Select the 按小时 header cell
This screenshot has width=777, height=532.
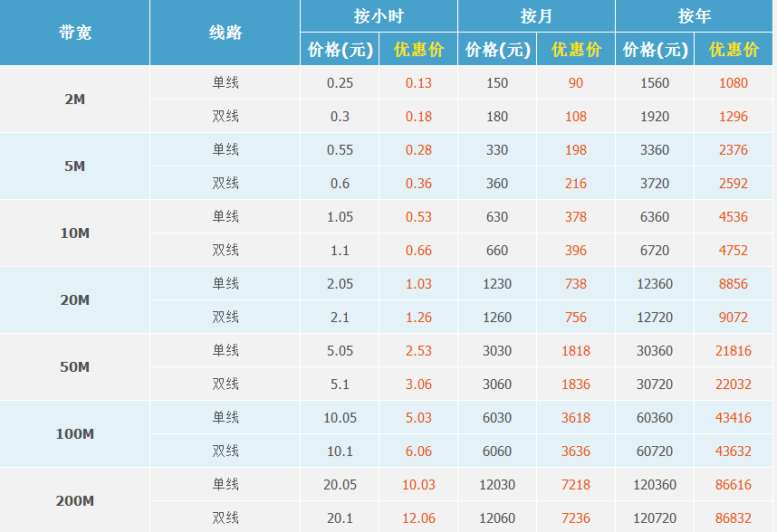click(379, 16)
